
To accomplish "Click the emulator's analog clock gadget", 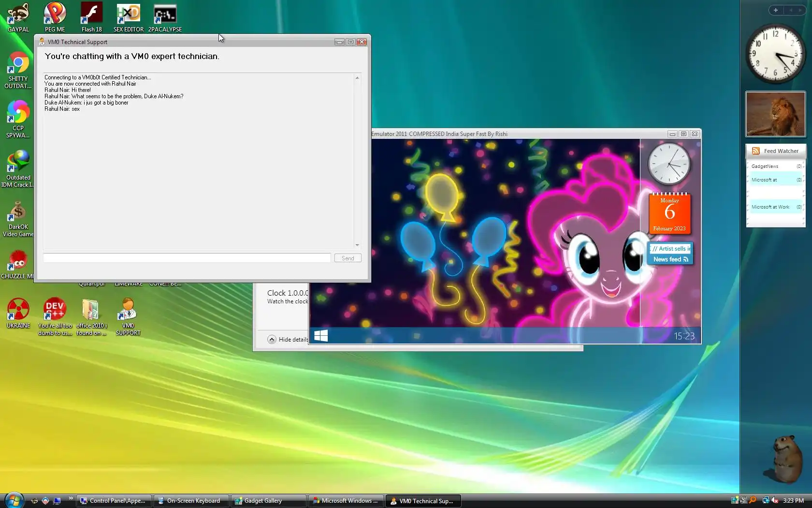I will (x=669, y=164).
